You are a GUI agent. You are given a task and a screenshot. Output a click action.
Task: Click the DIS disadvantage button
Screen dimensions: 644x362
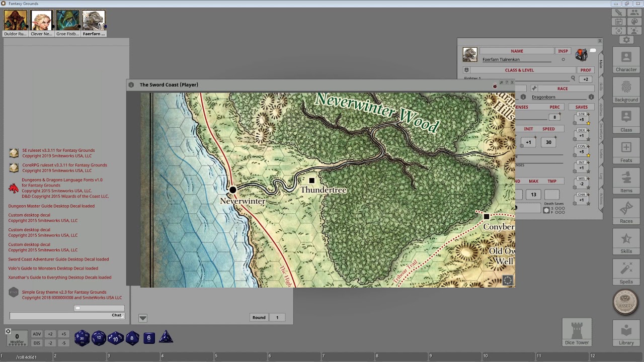(37, 343)
